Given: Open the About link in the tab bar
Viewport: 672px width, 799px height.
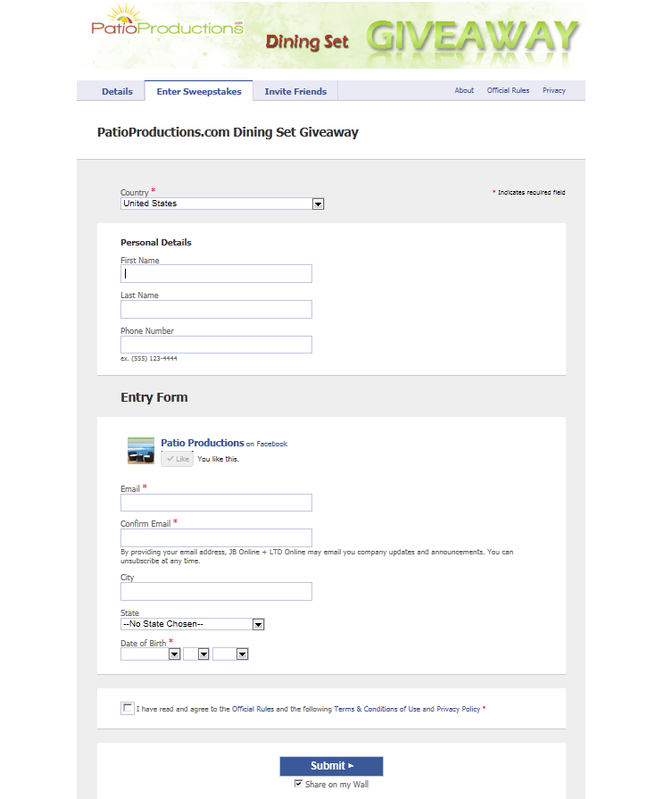Looking at the screenshot, I should click(x=464, y=90).
